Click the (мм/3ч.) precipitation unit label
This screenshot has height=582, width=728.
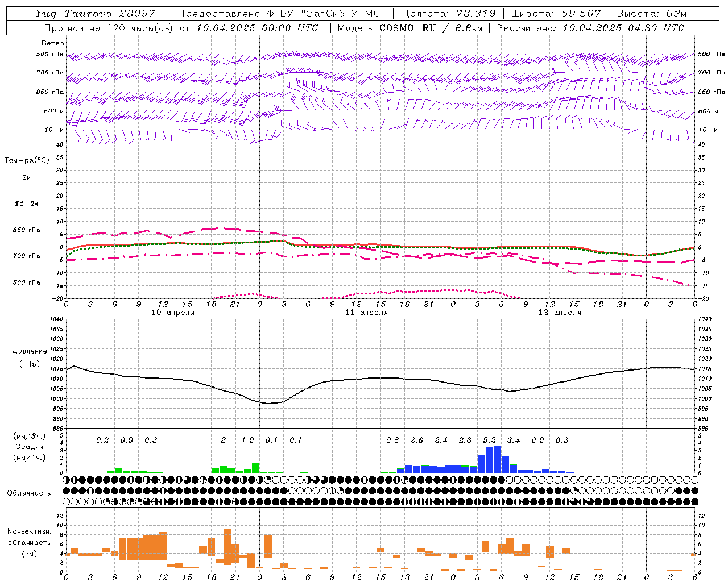pyautogui.click(x=29, y=436)
